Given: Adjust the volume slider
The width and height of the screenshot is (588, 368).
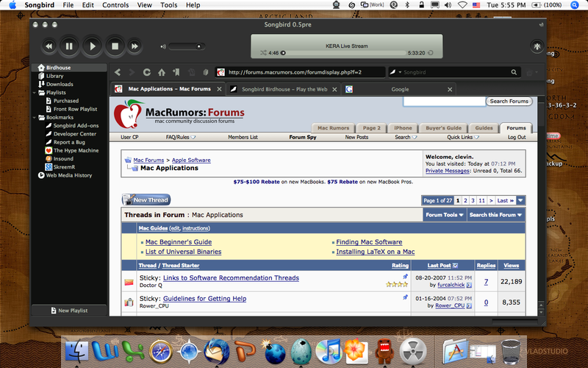Looking at the screenshot, I should 187,46.
